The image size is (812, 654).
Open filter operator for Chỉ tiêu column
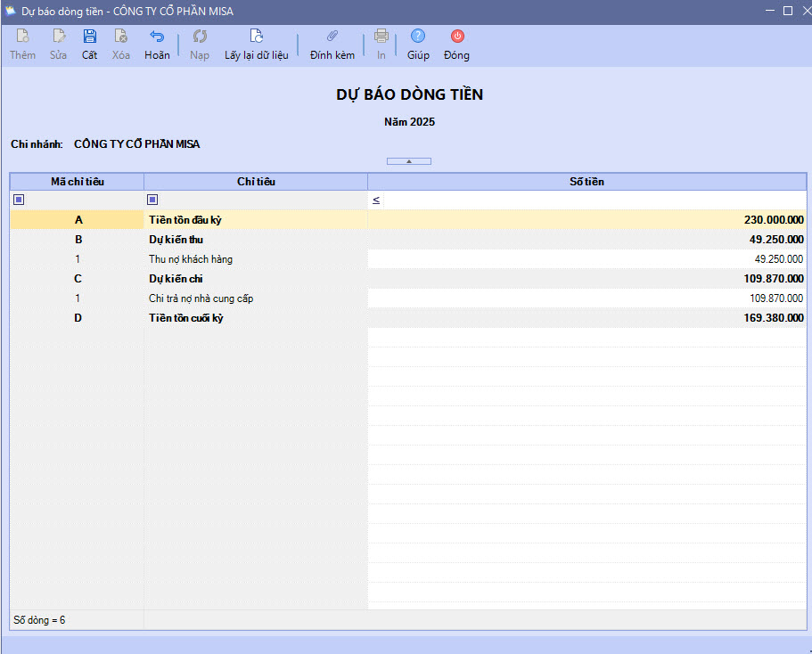point(152,200)
